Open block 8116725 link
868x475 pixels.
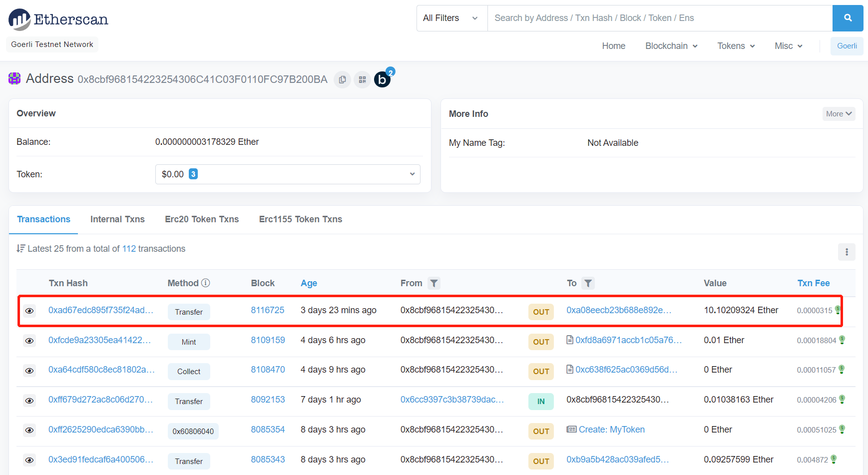267,310
